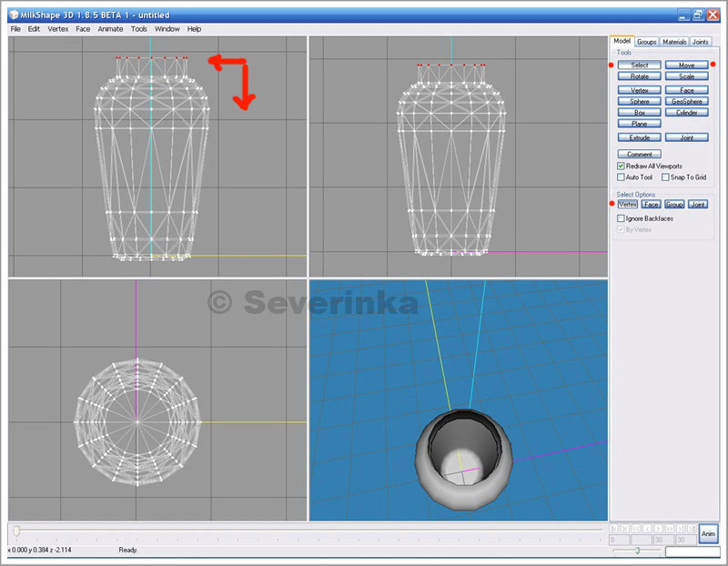This screenshot has width=728, height=566.
Task: Open the File menu
Action: (x=15, y=29)
